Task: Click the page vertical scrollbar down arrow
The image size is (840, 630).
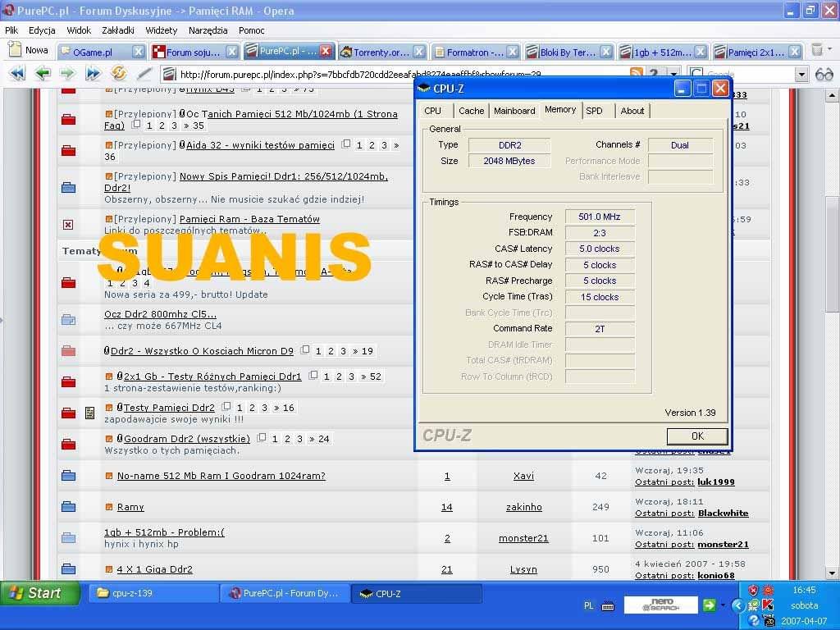Action: pyautogui.click(x=832, y=573)
